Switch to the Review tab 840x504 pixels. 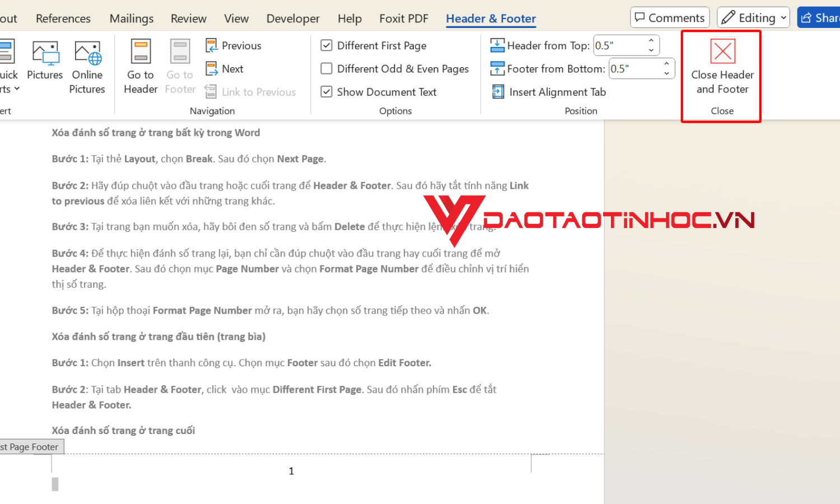tap(188, 18)
